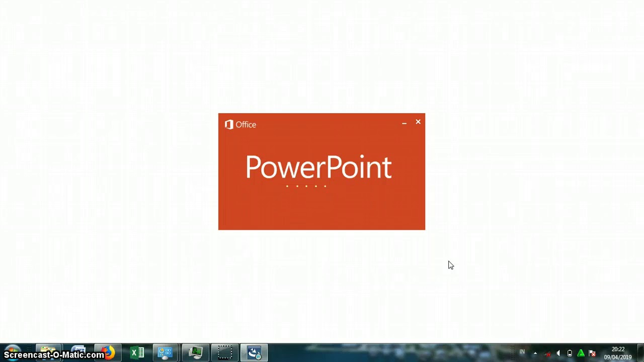Minimize the PowerPoint splash window

coord(404,122)
